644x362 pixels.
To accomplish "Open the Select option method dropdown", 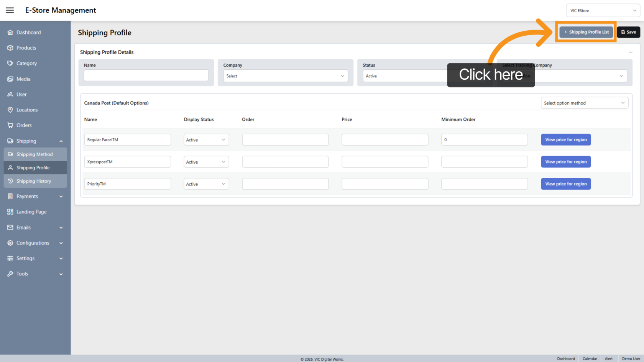I will pyautogui.click(x=584, y=103).
